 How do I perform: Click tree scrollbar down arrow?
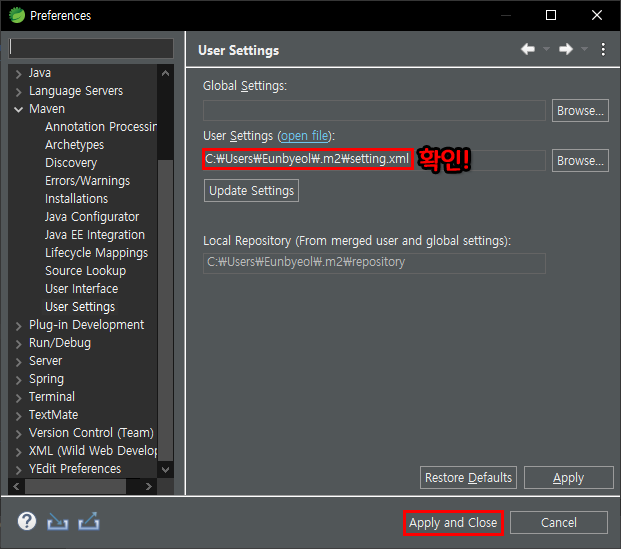point(166,470)
